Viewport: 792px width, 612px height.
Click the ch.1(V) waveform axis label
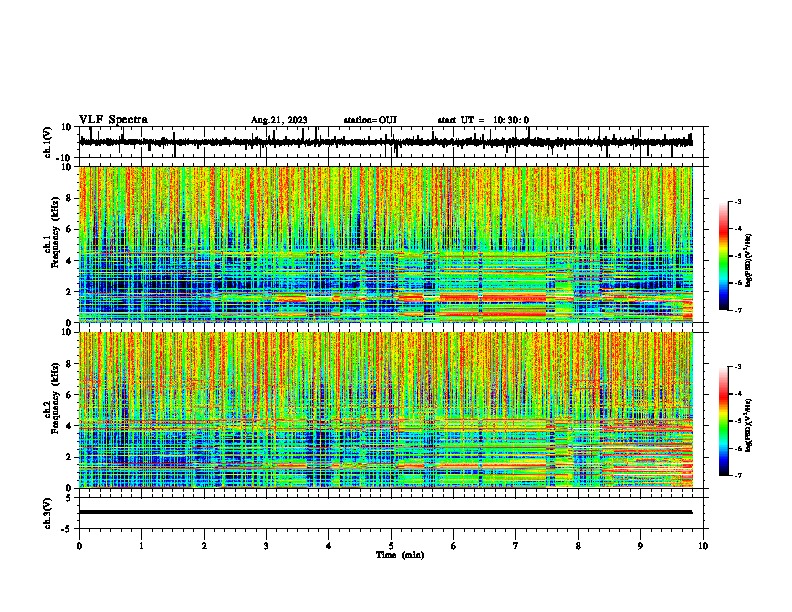tap(48, 142)
